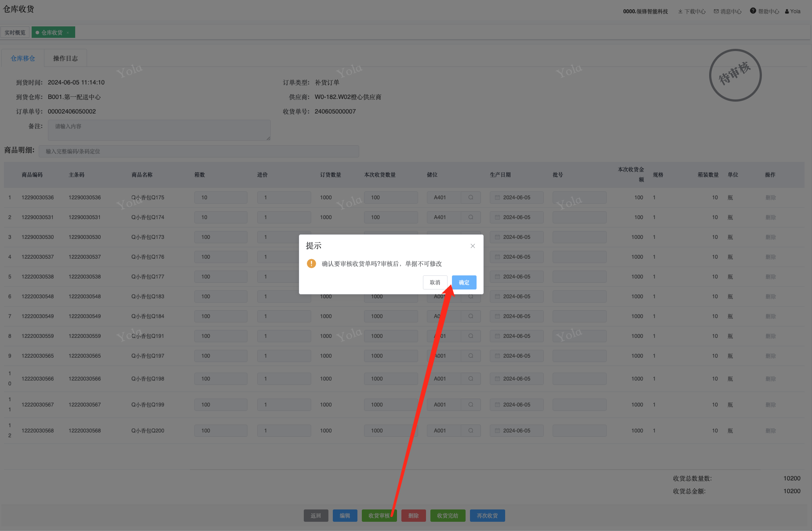Image resolution: width=812 pixels, height=531 pixels.
Task: Open production date picker in row 2
Action: [x=498, y=217]
